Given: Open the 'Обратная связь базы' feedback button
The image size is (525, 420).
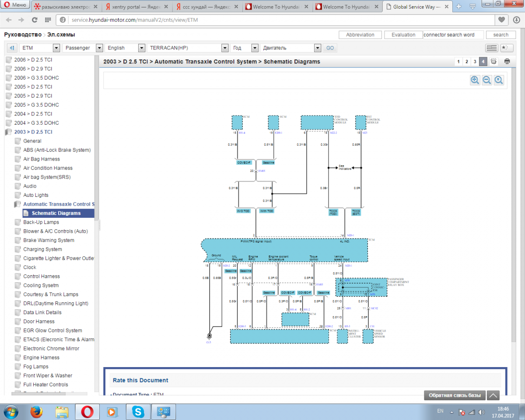Looking at the screenshot, I should tap(455, 395).
